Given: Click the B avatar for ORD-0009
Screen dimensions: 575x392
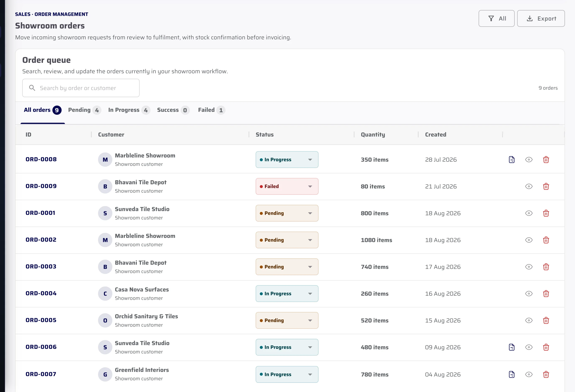Looking at the screenshot, I should (105, 187).
